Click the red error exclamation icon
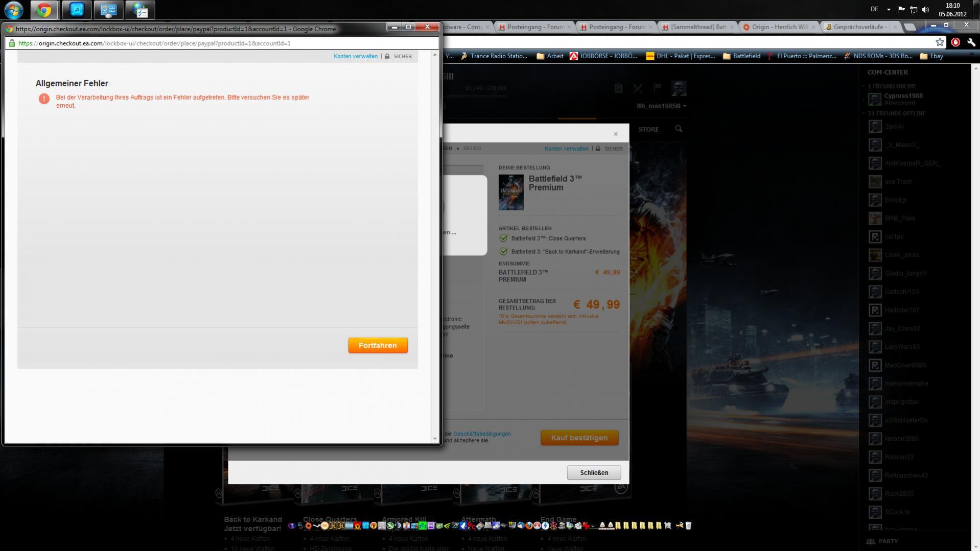 (44, 99)
